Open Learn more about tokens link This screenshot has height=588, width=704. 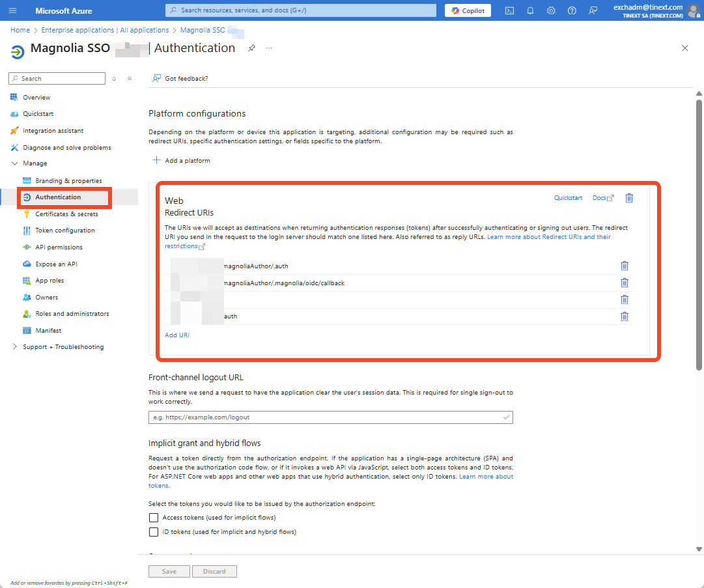coord(486,477)
